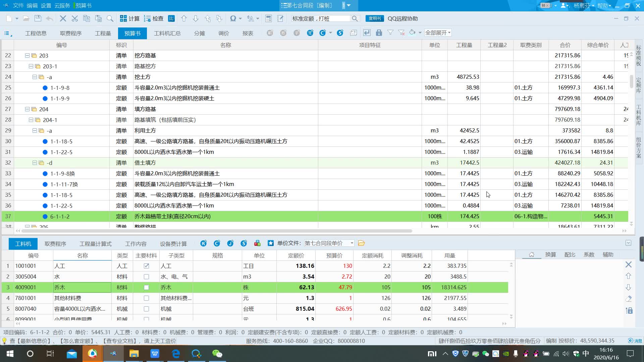Toggle the 主要材料 checkbox for 人工
The image size is (644, 362).
146,266
